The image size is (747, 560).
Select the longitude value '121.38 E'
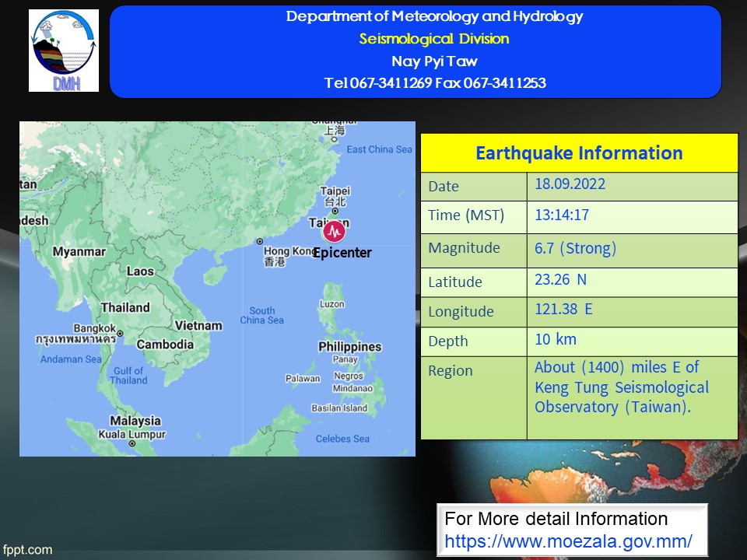563,309
